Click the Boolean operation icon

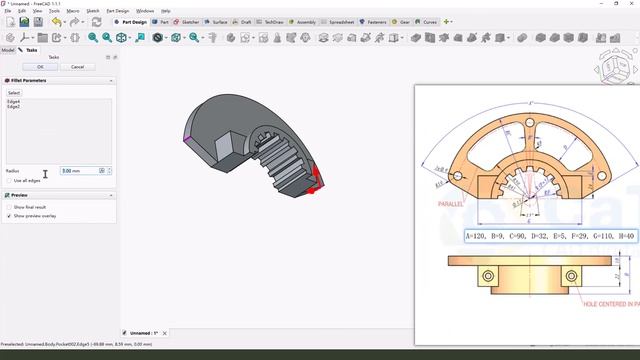point(522,38)
